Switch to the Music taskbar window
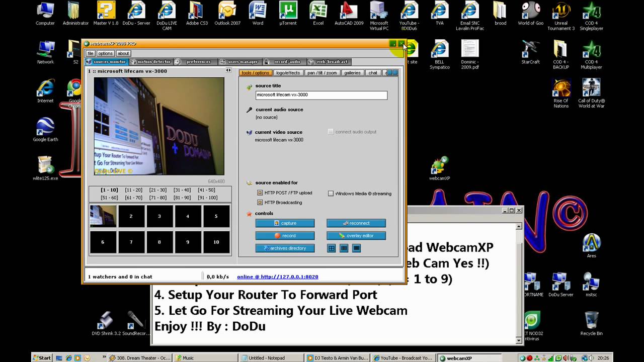Image resolution: width=644 pixels, height=362 pixels. [205, 358]
